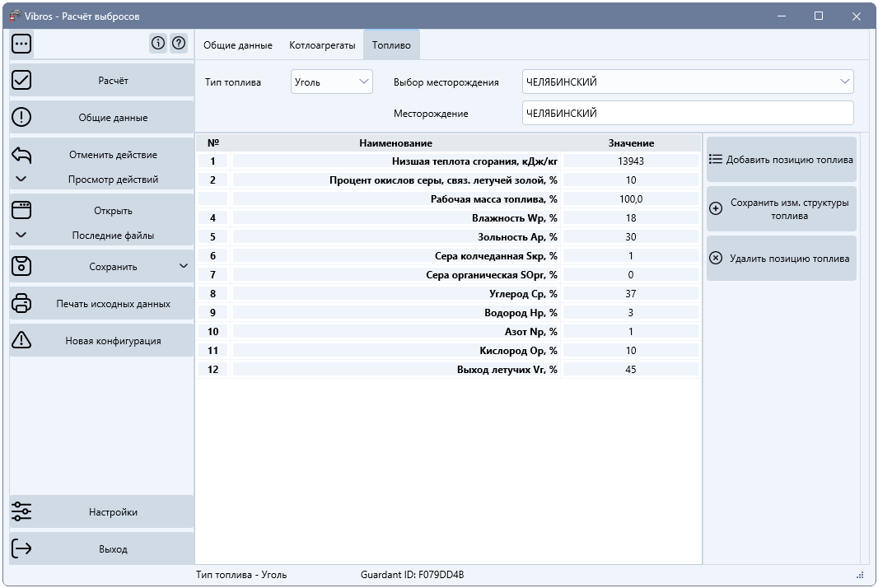Screen dimensions: 878x588
Task: Click value 45 for Выход летучих
Action: (631, 369)
